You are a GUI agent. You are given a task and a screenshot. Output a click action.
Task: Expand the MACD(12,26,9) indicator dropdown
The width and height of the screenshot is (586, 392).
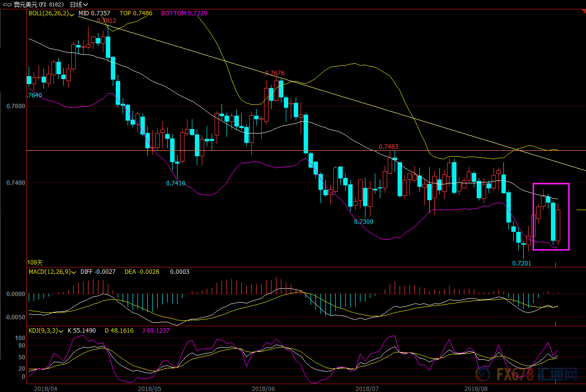pyautogui.click(x=52, y=272)
